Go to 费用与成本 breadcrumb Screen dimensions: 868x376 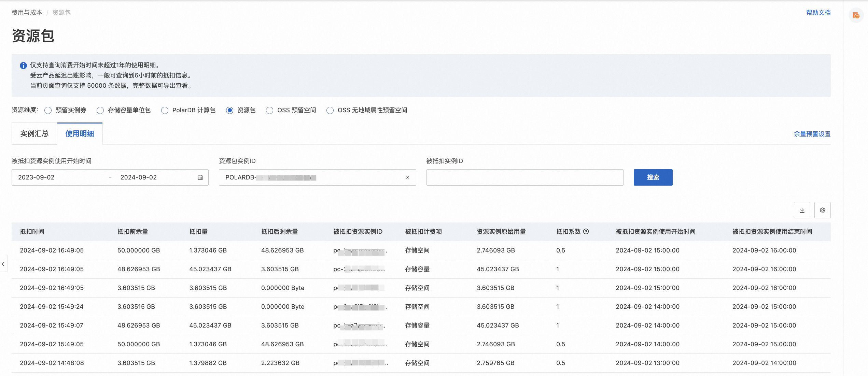[27, 13]
